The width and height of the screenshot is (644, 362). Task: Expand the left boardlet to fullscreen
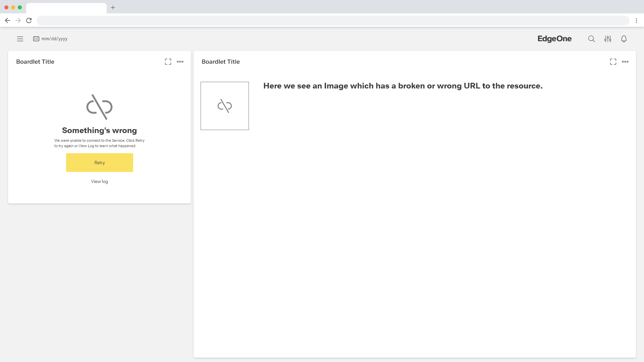pos(168,62)
